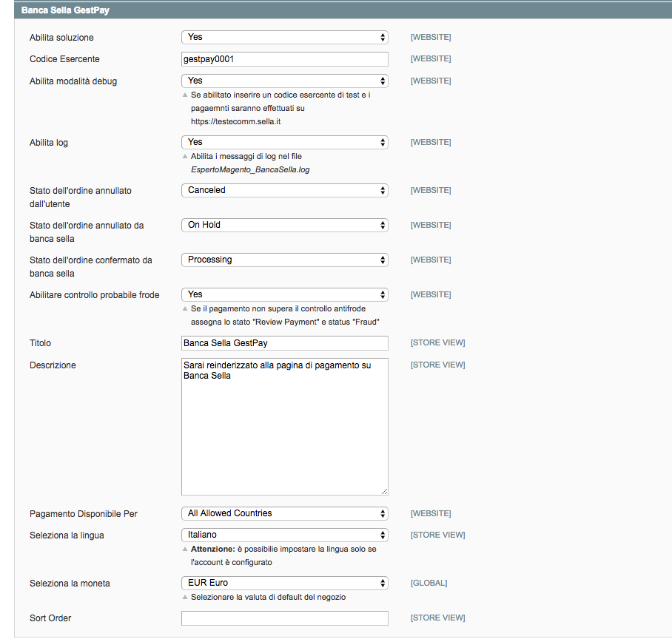This screenshot has height=639, width=672.
Task: Click [WEBSITE] scope beside Pagamento Disponibile Per
Action: point(431,513)
